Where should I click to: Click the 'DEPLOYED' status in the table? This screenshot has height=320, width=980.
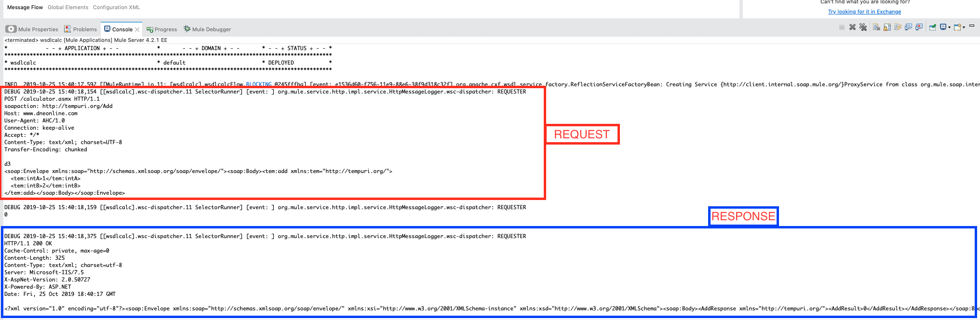[x=281, y=63]
